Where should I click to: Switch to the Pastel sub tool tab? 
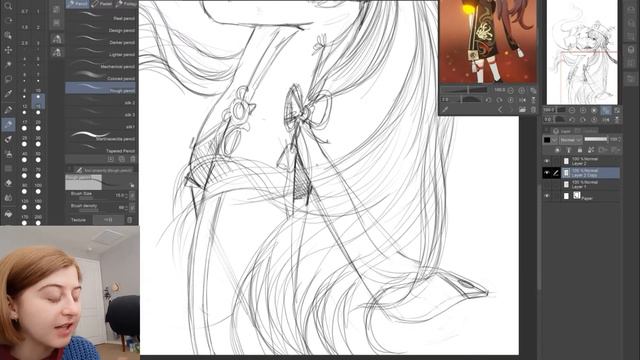102,4
